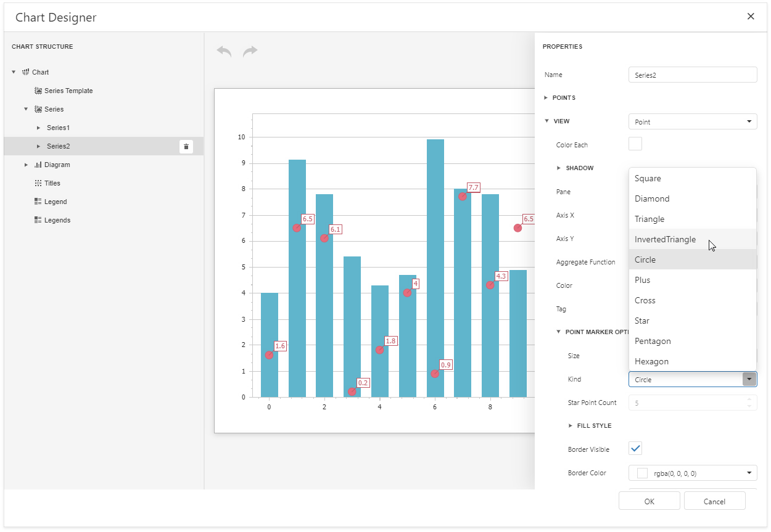Click the Undo arrow icon
Screen dimensions: 771x532
click(x=223, y=51)
